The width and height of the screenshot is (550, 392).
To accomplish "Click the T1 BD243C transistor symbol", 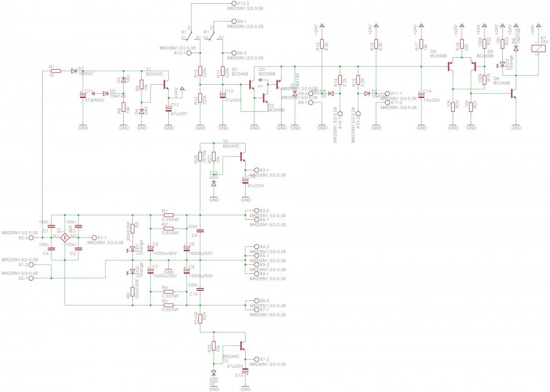I will pos(166,85).
